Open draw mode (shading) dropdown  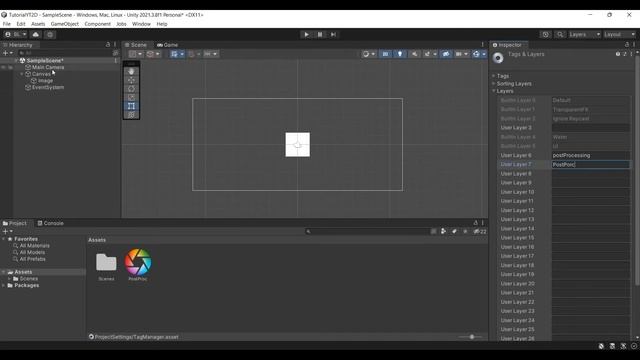coord(368,54)
